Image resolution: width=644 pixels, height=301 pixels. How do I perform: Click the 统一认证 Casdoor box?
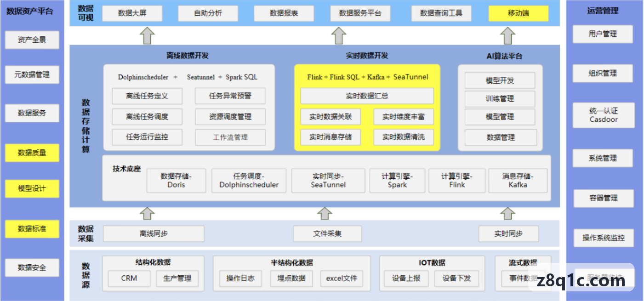(x=604, y=115)
